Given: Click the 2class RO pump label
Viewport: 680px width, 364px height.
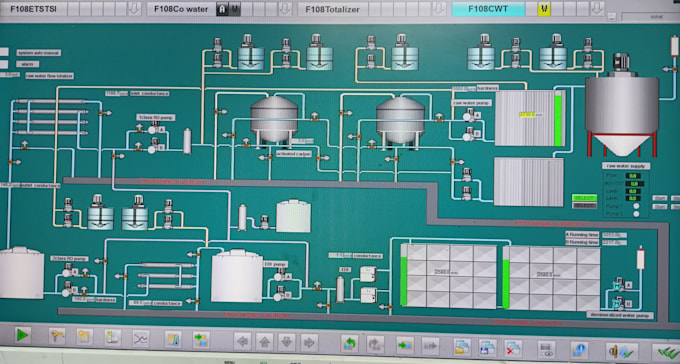Looking at the screenshot, I should [69, 259].
